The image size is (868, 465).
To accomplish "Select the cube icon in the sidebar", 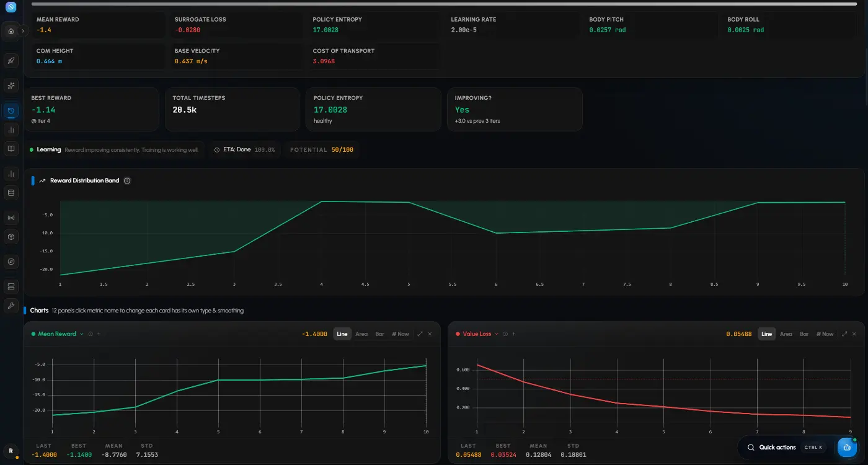I will tap(11, 237).
